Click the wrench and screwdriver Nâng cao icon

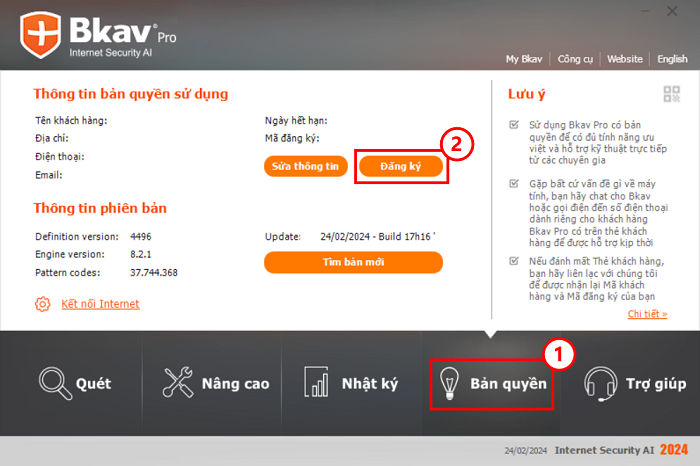coord(178,383)
